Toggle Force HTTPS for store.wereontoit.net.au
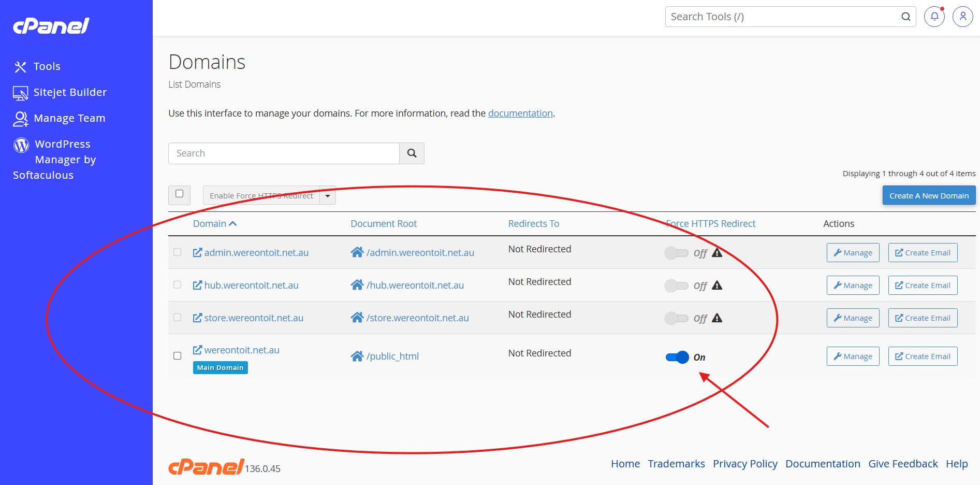 [677, 318]
